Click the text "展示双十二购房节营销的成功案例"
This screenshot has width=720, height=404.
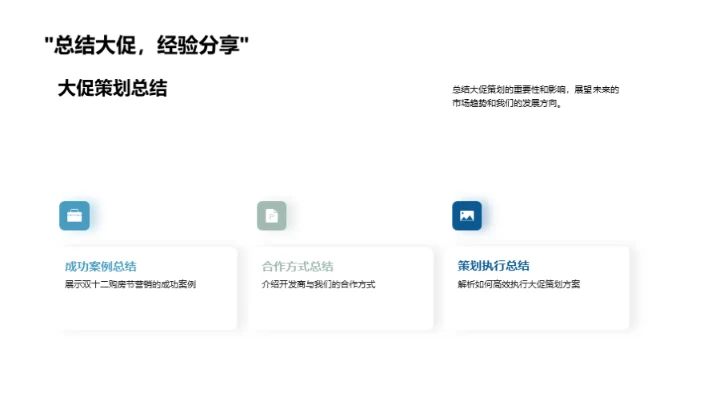[130, 285]
